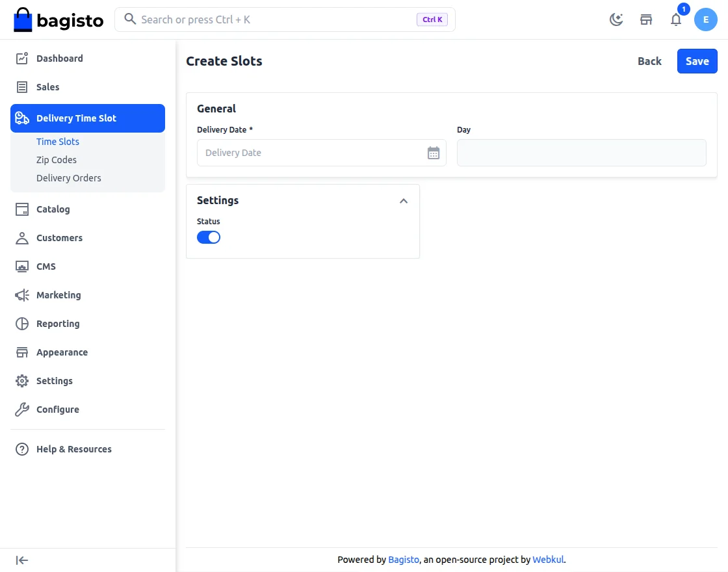
Task: Follow the Bagisto footer link
Action: pyautogui.click(x=404, y=560)
